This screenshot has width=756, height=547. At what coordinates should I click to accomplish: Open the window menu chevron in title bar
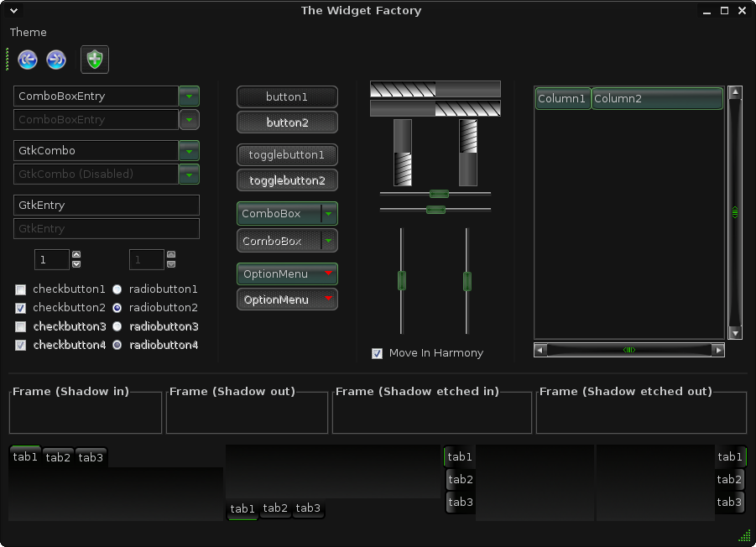pyautogui.click(x=14, y=10)
